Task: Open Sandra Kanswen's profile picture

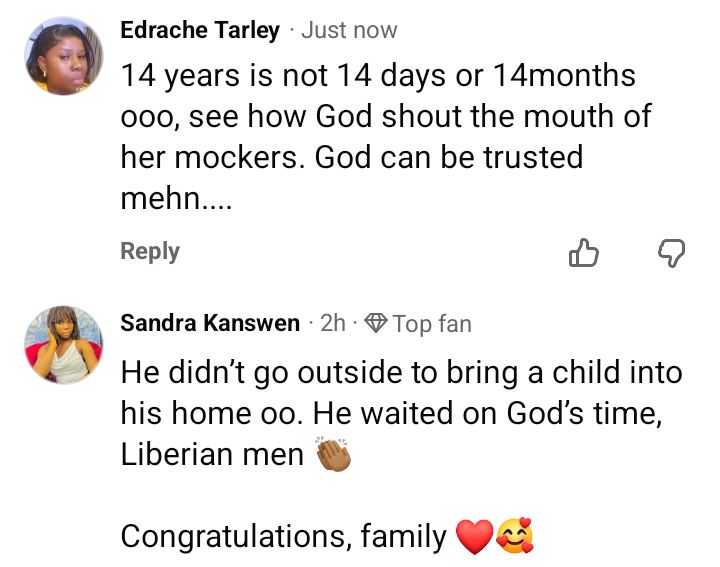Action: coord(64,345)
